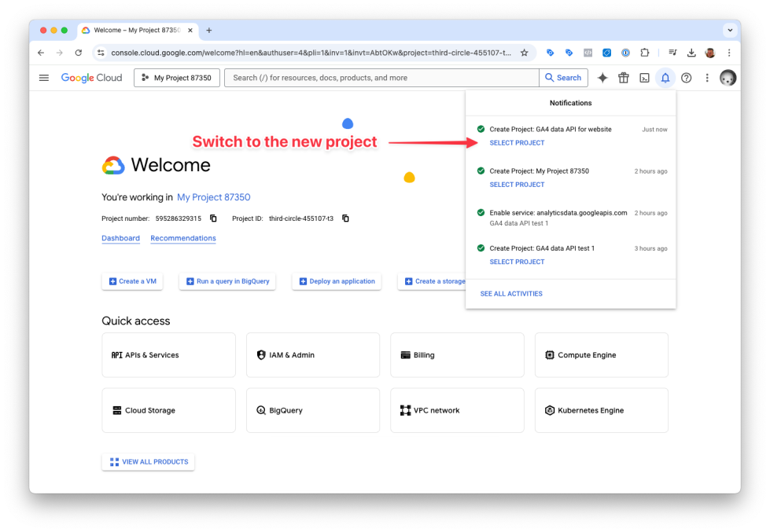Click VIEW ALL PRODUCTS button
This screenshot has height=532, width=770.
(x=149, y=462)
